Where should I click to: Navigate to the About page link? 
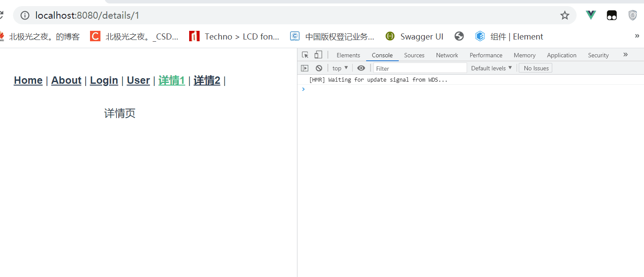tap(66, 80)
